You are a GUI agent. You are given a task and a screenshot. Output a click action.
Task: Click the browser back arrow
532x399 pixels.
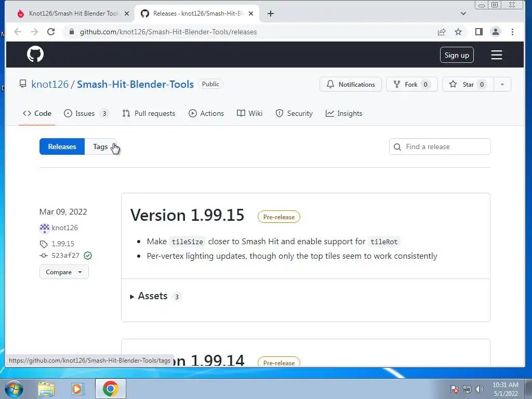(x=18, y=32)
